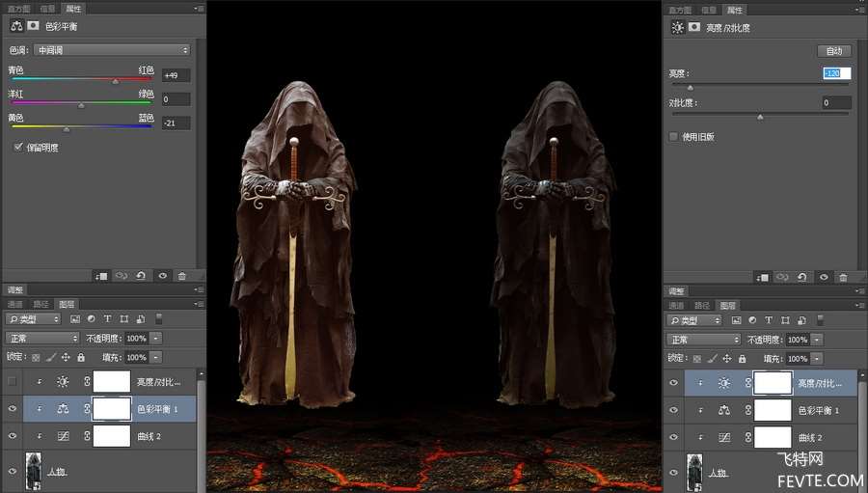This screenshot has height=493, width=868.
Task: Toggle eye icon in Brightness/Contrast properties footer
Action: (x=824, y=277)
